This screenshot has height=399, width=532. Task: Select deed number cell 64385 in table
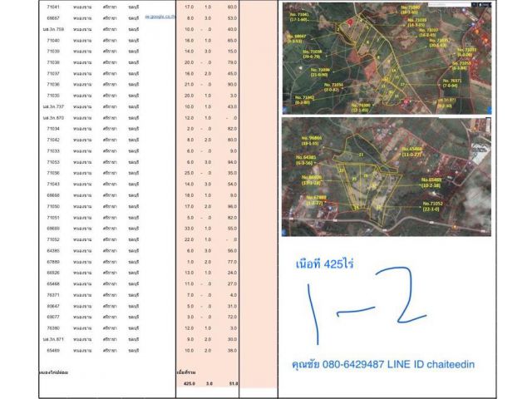coord(53,251)
